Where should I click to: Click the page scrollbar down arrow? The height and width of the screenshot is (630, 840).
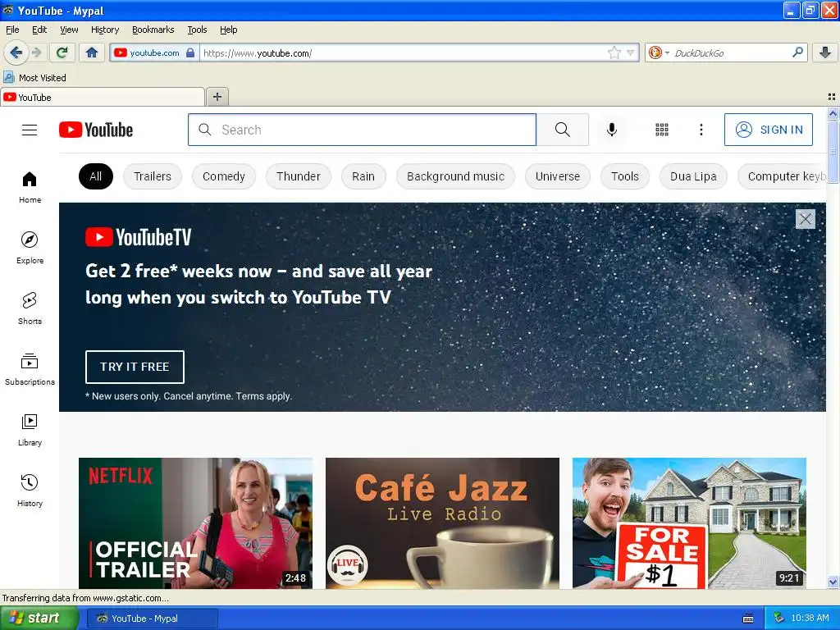833,582
